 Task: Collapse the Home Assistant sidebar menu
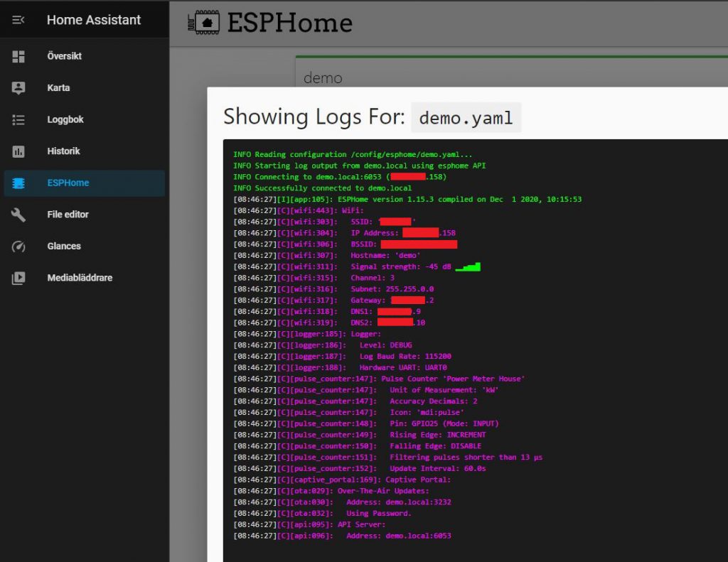[x=18, y=20]
